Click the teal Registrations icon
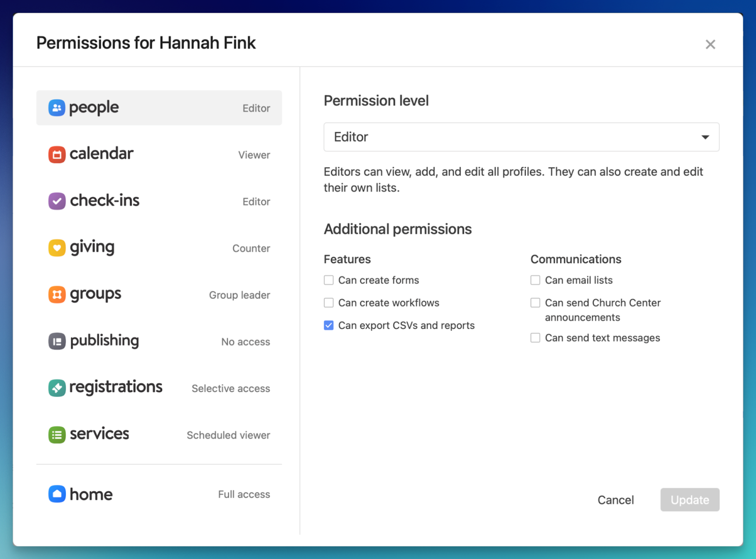The height and width of the screenshot is (559, 756). coord(57,388)
